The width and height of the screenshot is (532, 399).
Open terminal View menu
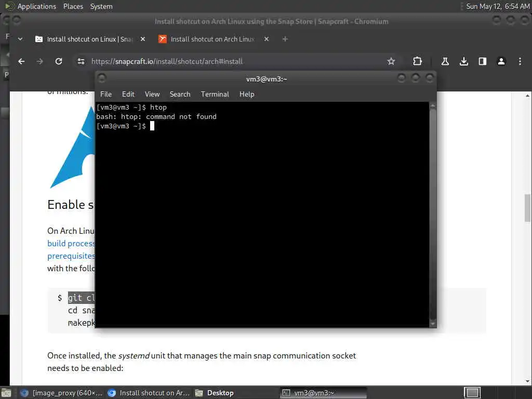pos(152,95)
